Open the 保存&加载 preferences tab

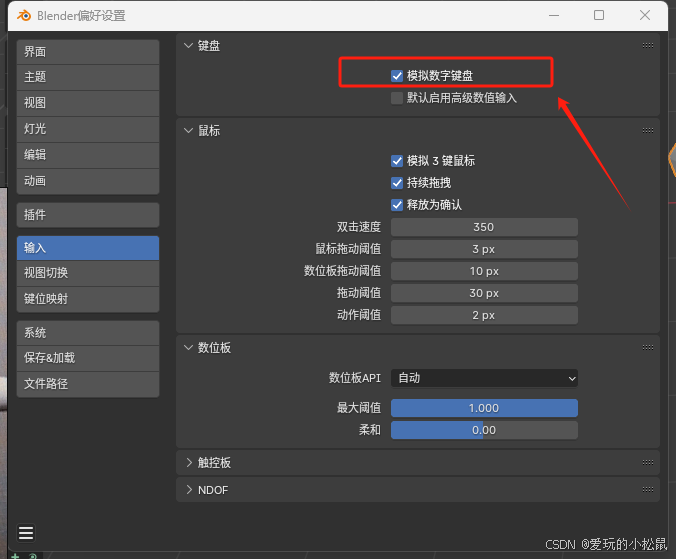click(88, 358)
